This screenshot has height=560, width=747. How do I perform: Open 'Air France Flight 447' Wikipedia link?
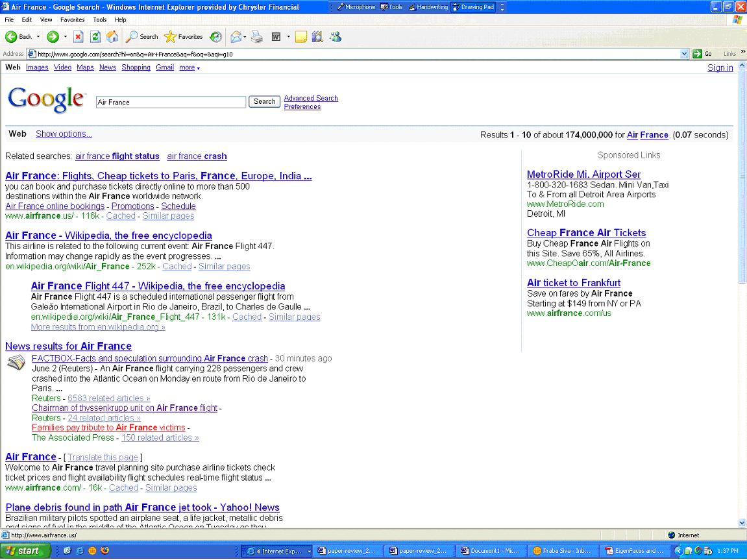pyautogui.click(x=158, y=286)
